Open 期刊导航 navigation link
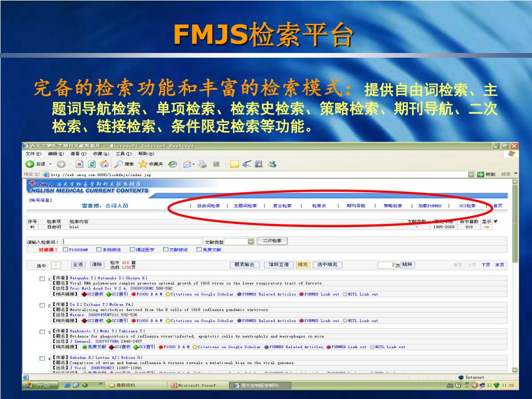Screen dimensions: 532x399 point(356,206)
